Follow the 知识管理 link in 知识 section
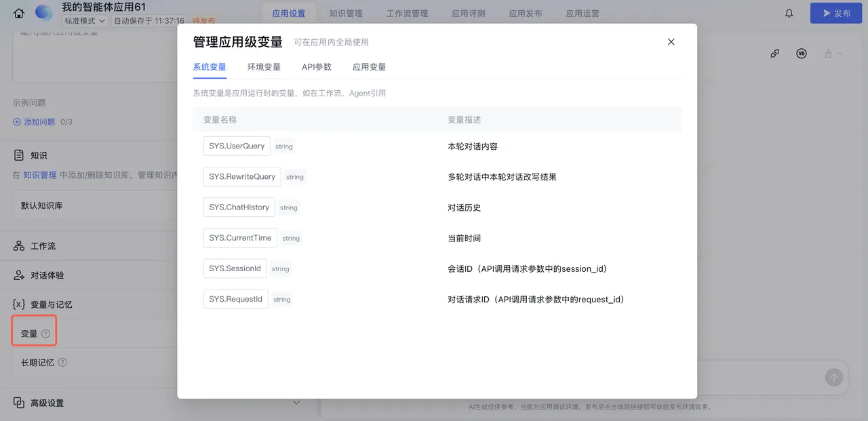868x421 pixels. tap(40, 175)
